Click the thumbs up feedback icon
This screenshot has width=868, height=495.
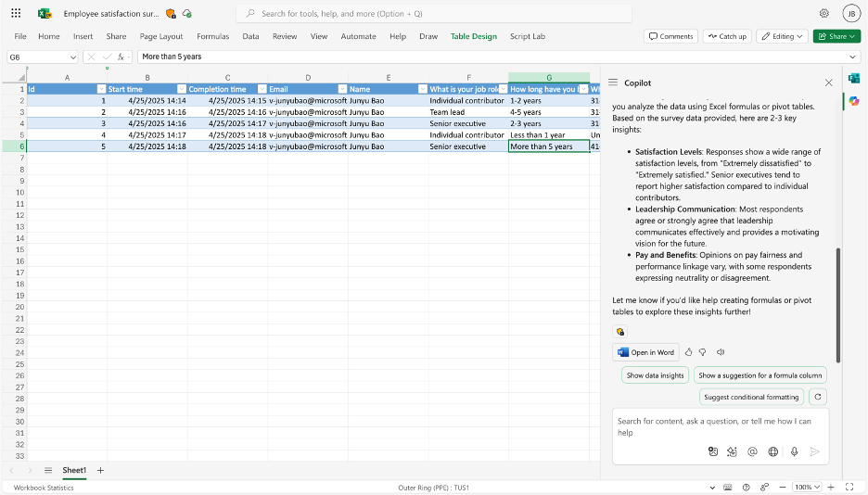(689, 352)
